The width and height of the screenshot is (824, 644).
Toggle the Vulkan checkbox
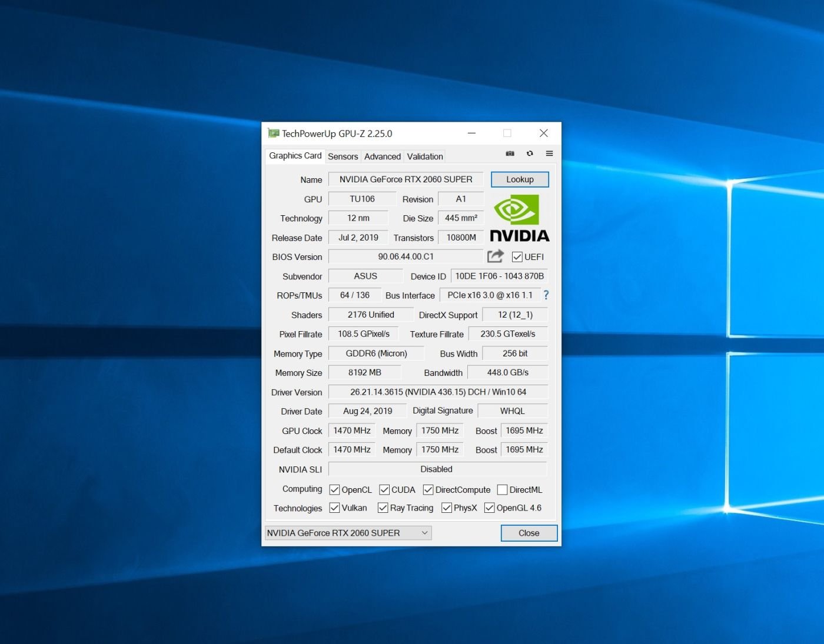click(x=334, y=508)
